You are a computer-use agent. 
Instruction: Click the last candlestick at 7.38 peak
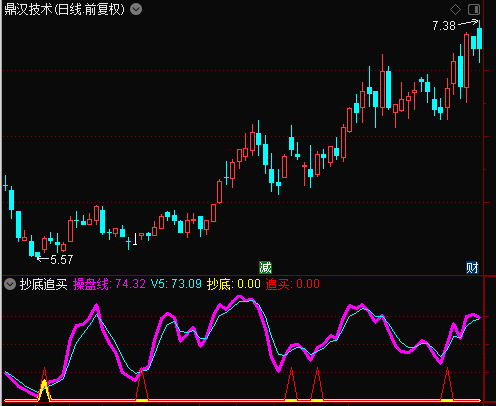tap(479, 40)
